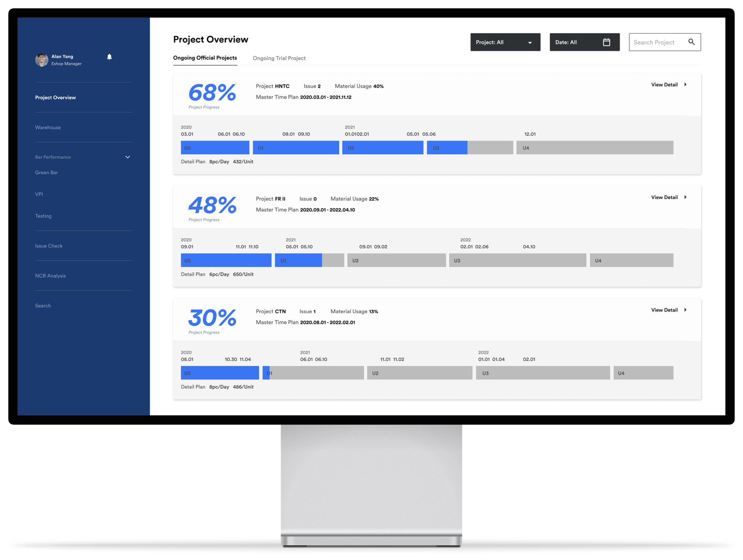This screenshot has height=560, width=743.
Task: Open Warehouse in the sidebar
Action: [48, 128]
